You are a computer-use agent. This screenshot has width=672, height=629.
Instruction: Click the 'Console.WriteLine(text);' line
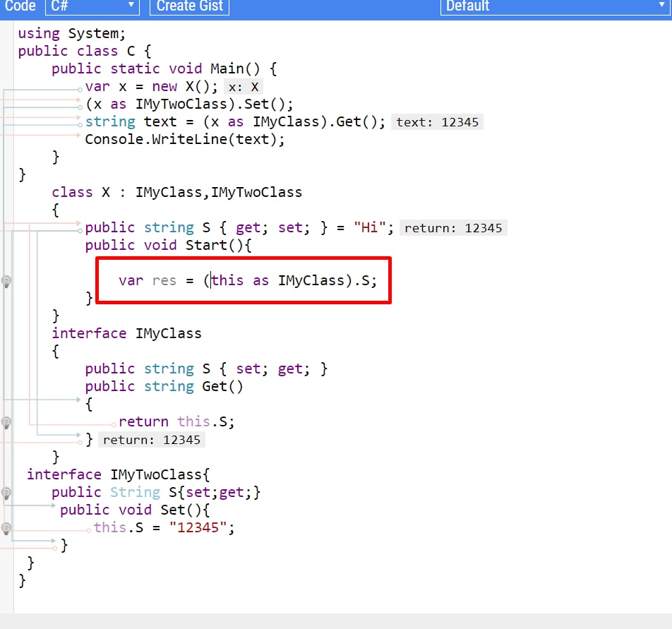pos(185,139)
